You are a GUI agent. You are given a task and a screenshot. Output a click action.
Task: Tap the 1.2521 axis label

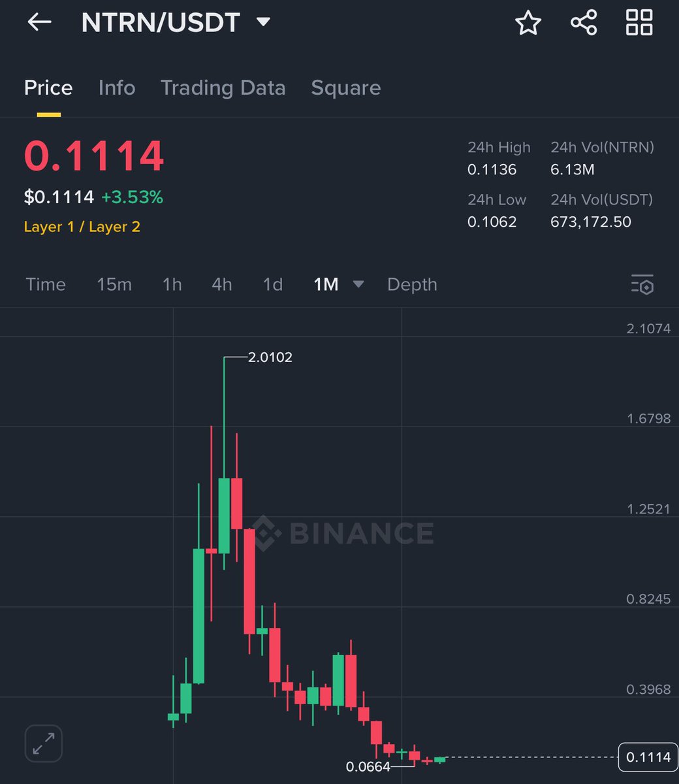coord(648,509)
